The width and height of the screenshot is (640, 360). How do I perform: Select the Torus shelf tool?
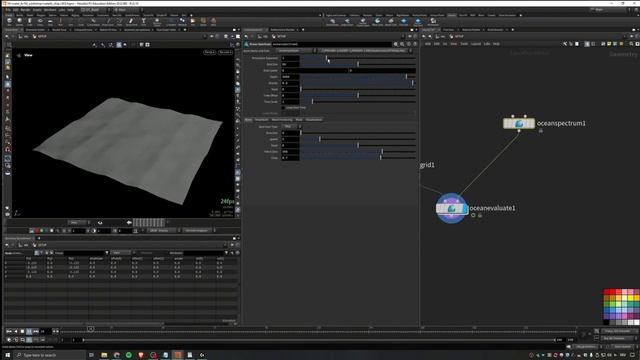(40, 22)
